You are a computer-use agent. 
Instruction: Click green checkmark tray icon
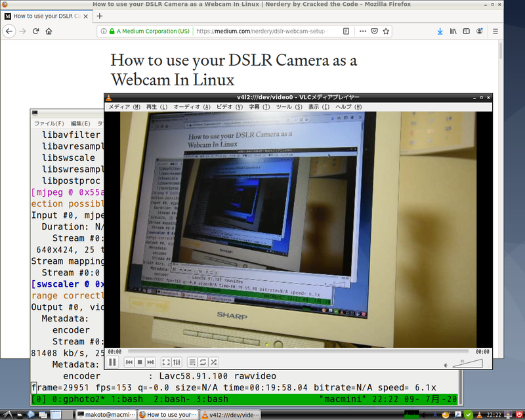[x=469, y=415]
